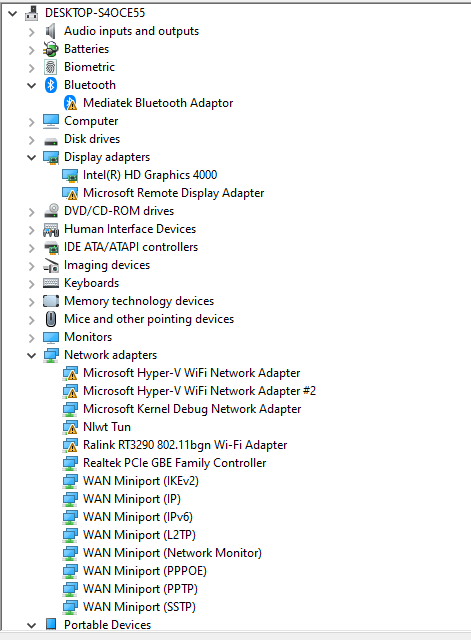Expand the Biometric category
Screen dimensions: 471x640
click(32, 68)
